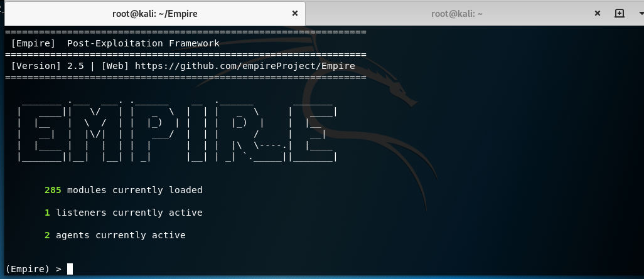Close the root@kali: ~ tab
This screenshot has width=644, height=279.
pyautogui.click(x=597, y=14)
